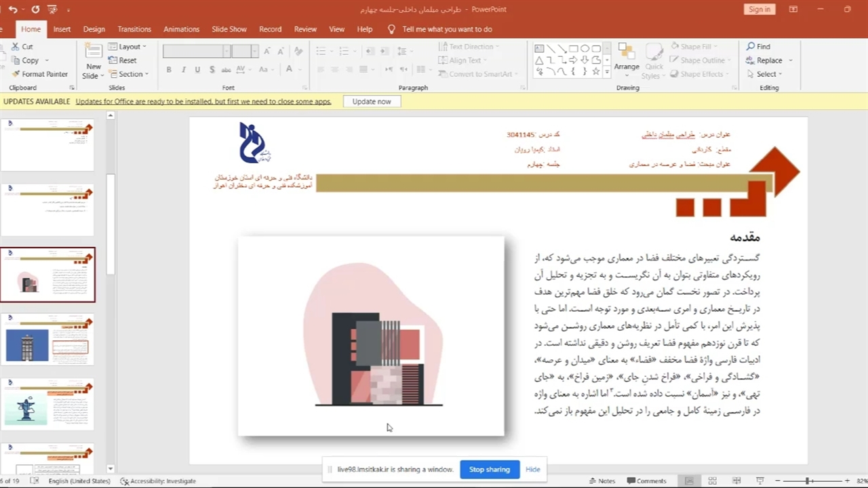Click the zoom slider in status bar
This screenshot has height=488, width=868.
pyautogui.click(x=807, y=481)
